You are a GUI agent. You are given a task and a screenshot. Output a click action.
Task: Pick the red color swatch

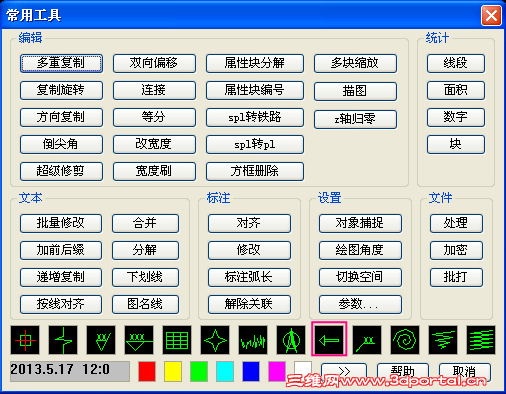coord(147,371)
